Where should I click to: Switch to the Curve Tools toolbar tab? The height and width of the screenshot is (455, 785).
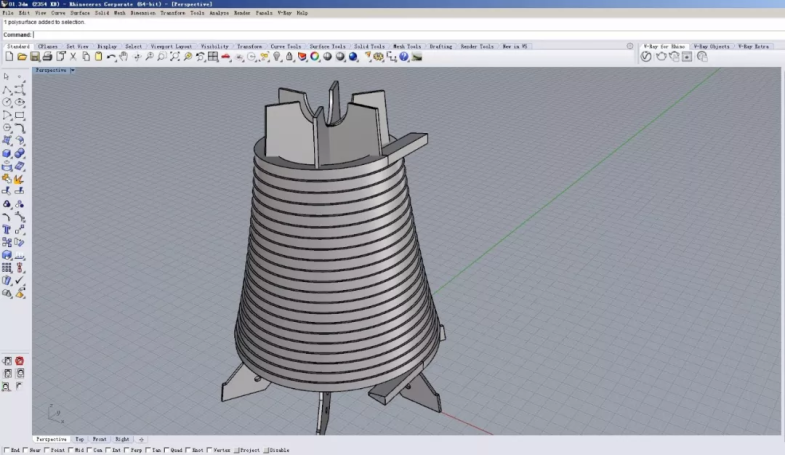285,46
